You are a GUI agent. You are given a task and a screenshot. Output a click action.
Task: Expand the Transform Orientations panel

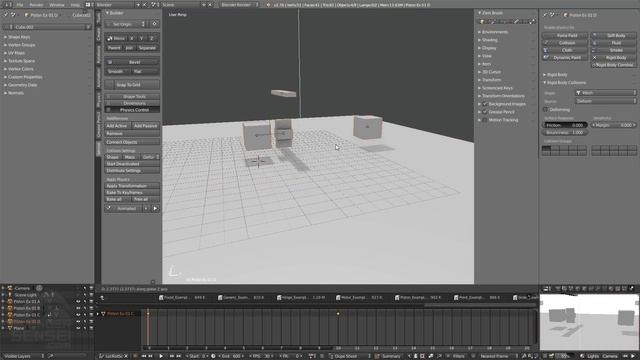coord(501,96)
